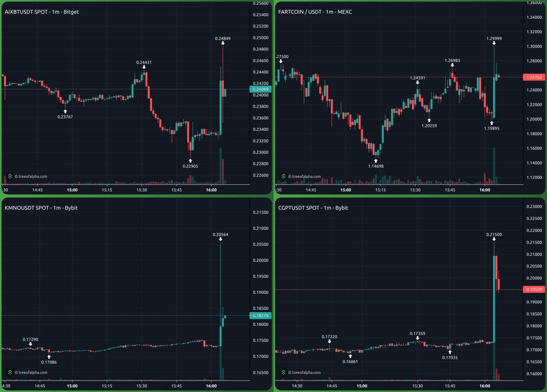547x392 pixels.
Task: Click the 0.17220 peak marker on CGPT chart
Action: click(329, 337)
